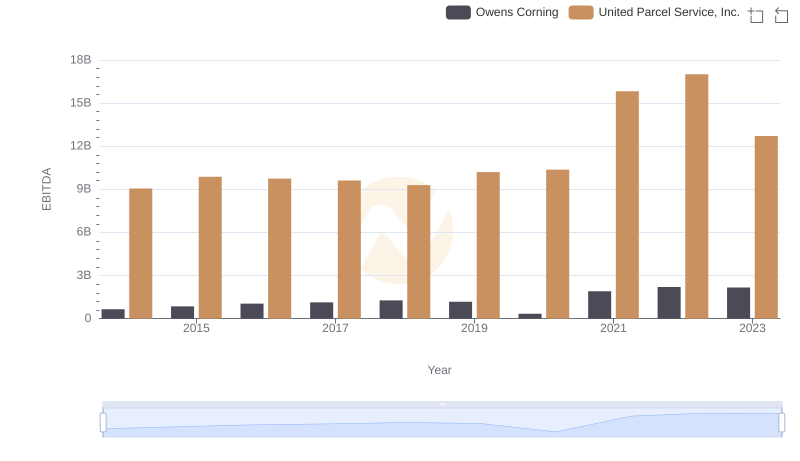Click the 6B y-axis label
Viewport: 800px width, 461px height.
(84, 232)
